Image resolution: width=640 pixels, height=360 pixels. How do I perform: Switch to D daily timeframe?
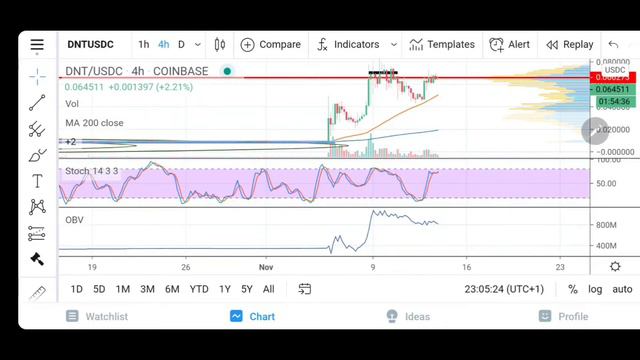[181, 44]
